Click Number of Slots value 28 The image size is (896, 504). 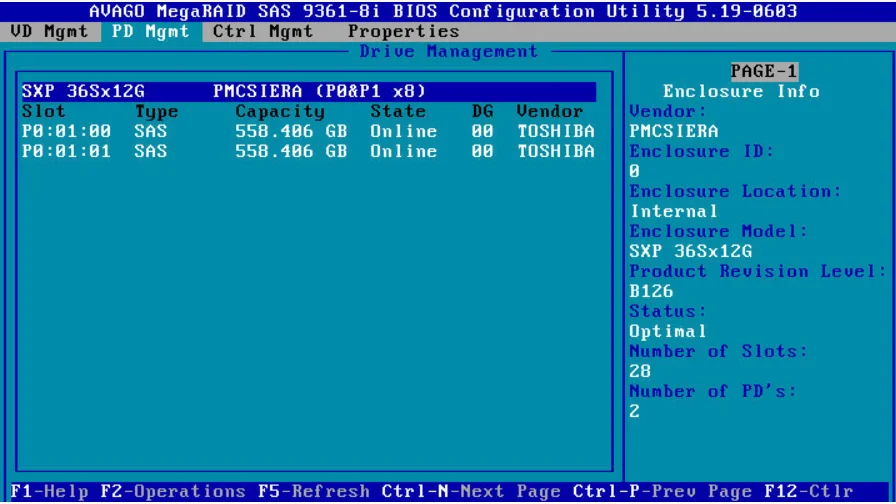click(x=640, y=371)
